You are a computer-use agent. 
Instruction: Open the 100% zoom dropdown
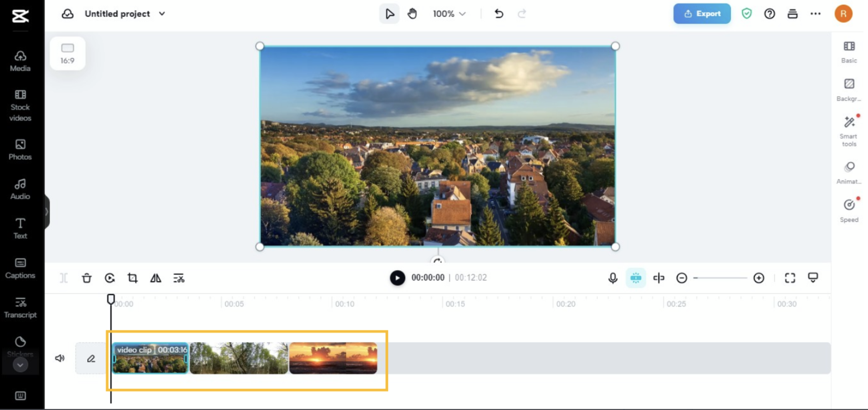click(449, 14)
